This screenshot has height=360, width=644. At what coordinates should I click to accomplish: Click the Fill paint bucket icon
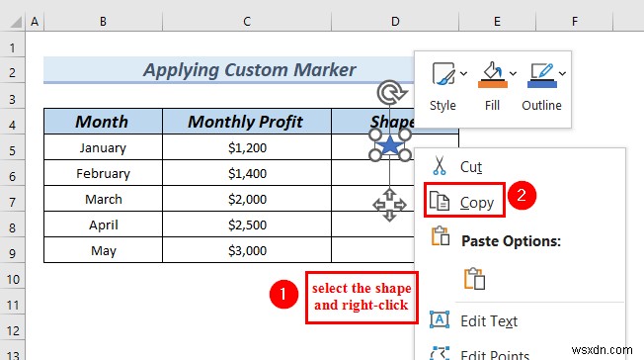(x=493, y=71)
